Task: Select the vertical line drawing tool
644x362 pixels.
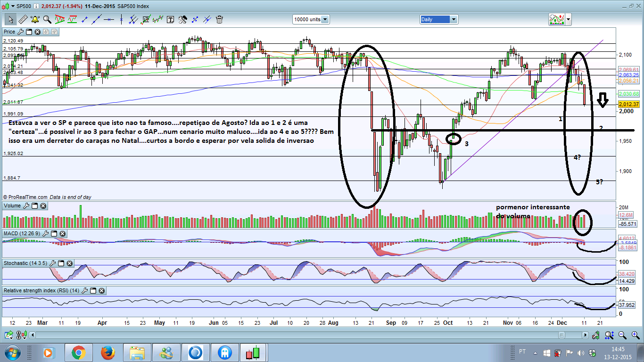Action: pos(121,19)
